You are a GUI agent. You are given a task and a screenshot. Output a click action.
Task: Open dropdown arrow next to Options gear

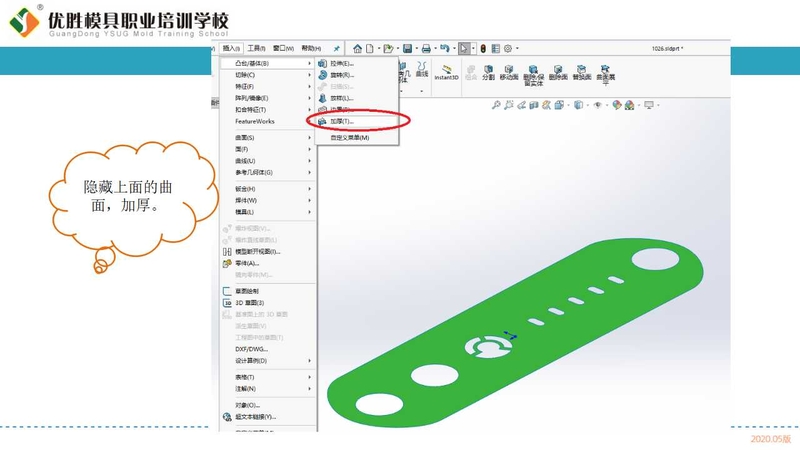[517, 48]
